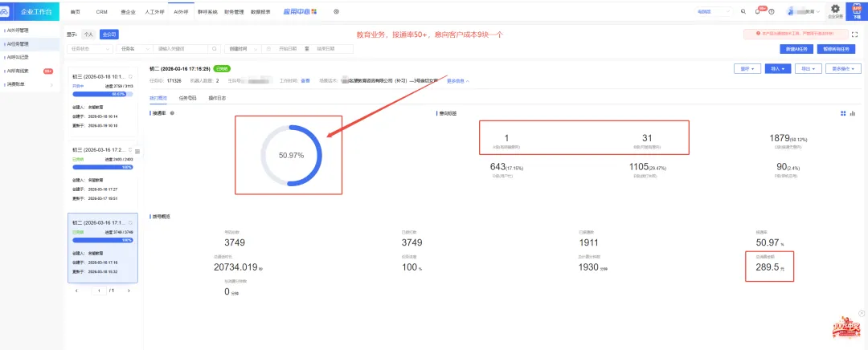This screenshot has height=350, width=868.
Task: Select task card 初二 2026-03-16 17:1
Action: (x=102, y=248)
